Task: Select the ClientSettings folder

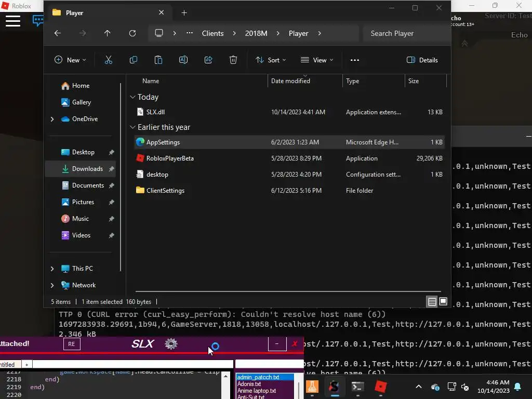Action: [x=289, y=190]
